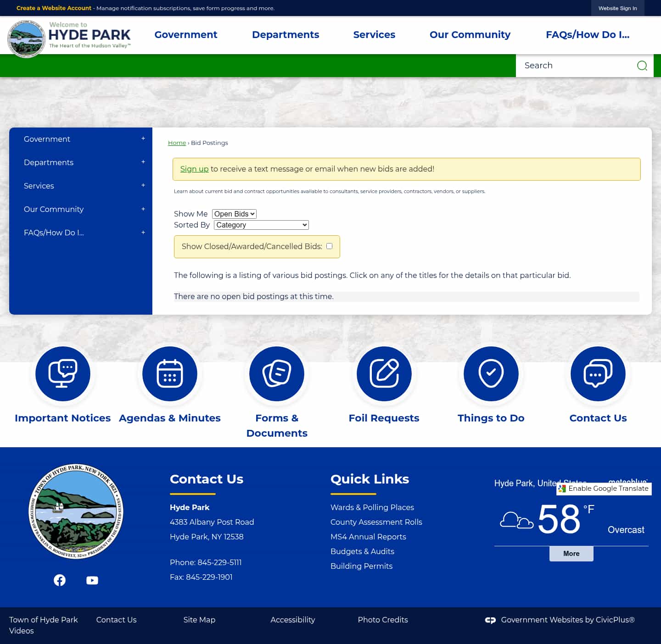Expand the FAQs/How Do I sidebar section
Viewport: 661px width, 644px height.
[x=143, y=233]
